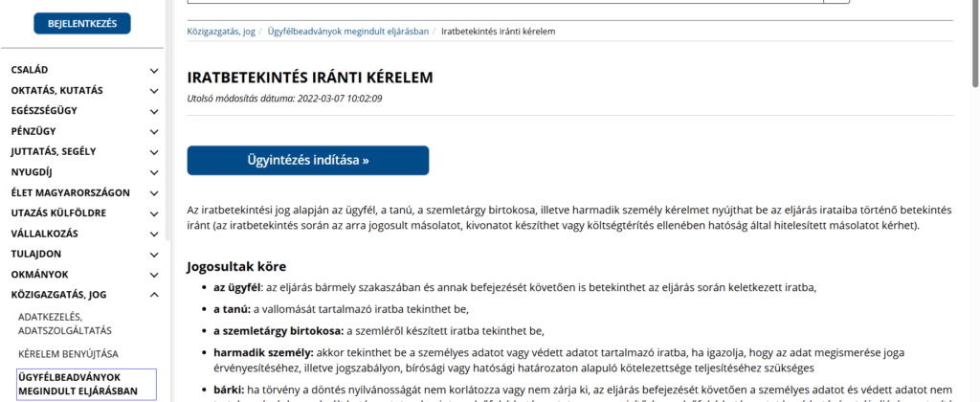Collapse the KÖZIGAZGATÁS, JOG chevron
This screenshot has width=980, height=402.
154,295
